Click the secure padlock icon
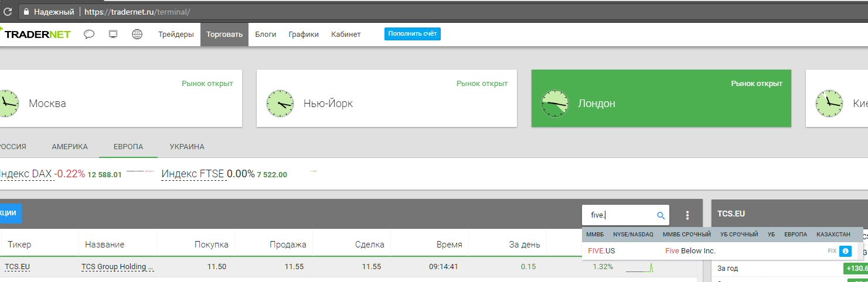The width and height of the screenshot is (868, 282). coord(26,11)
